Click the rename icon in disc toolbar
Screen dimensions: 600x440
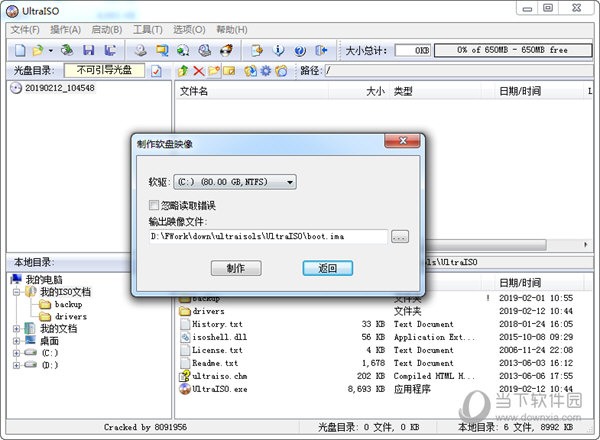click(229, 71)
